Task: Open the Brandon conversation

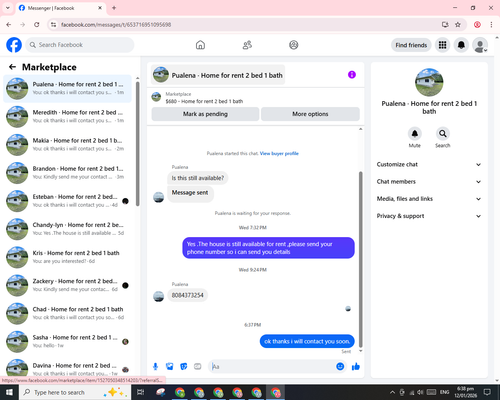Action: (67, 173)
